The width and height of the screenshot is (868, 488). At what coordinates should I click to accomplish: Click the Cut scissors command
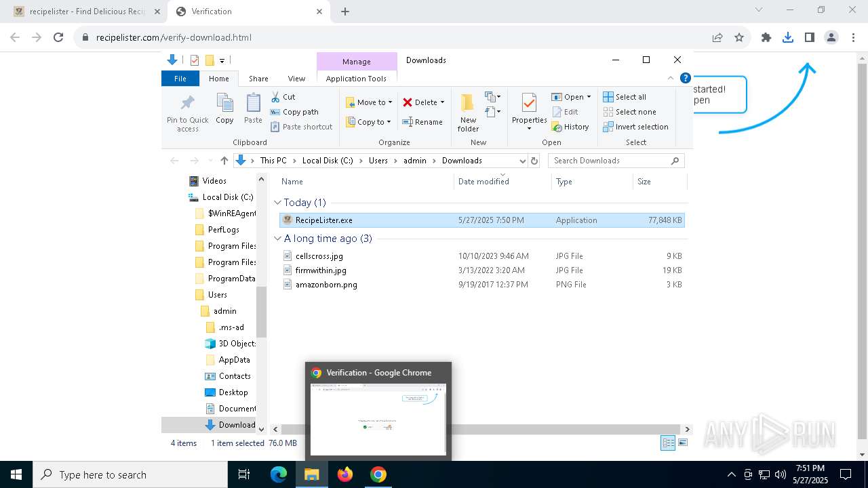[283, 97]
